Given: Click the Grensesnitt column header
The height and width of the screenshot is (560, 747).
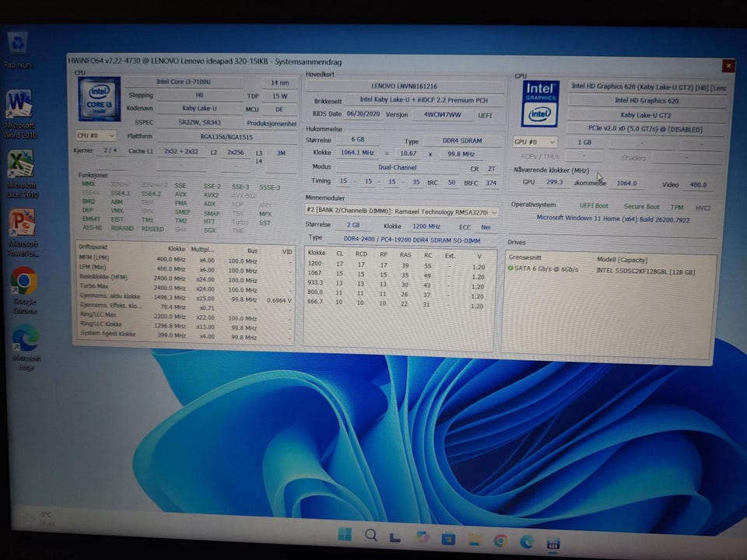Looking at the screenshot, I should coord(524,257).
